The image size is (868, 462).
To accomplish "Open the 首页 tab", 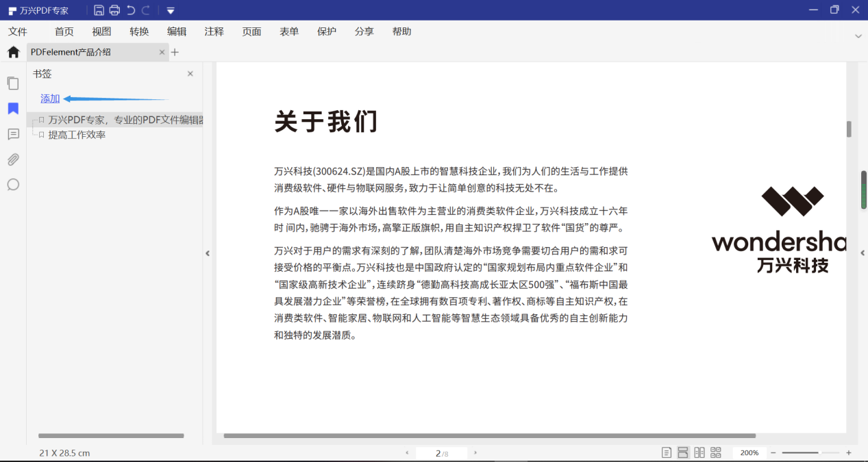I will point(64,31).
